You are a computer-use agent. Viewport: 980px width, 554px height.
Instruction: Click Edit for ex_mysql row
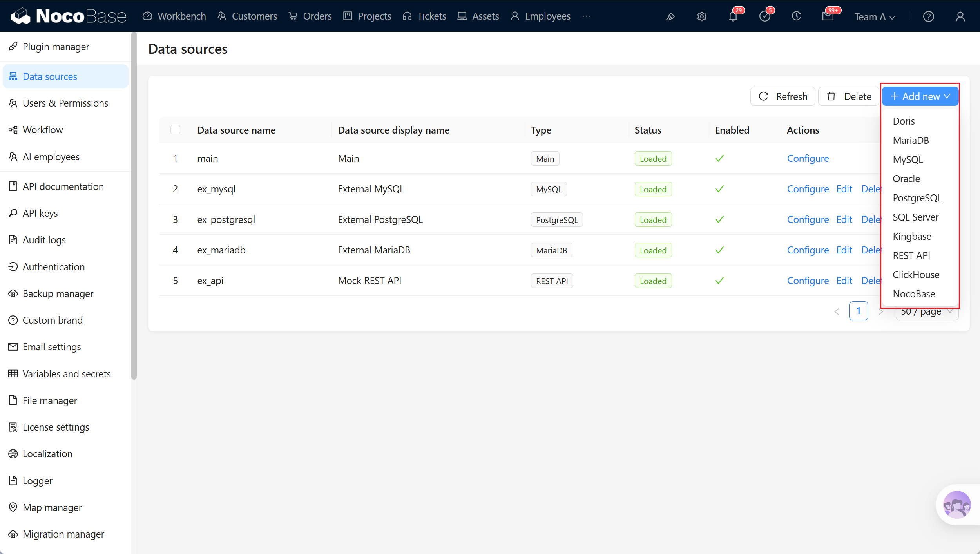coord(844,189)
